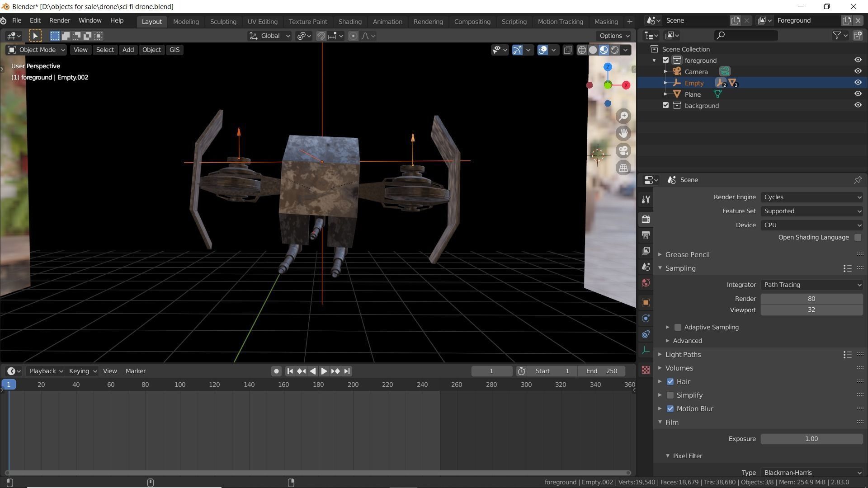Open Output properties tab
Viewport: 868px width, 488px height.
click(646, 235)
